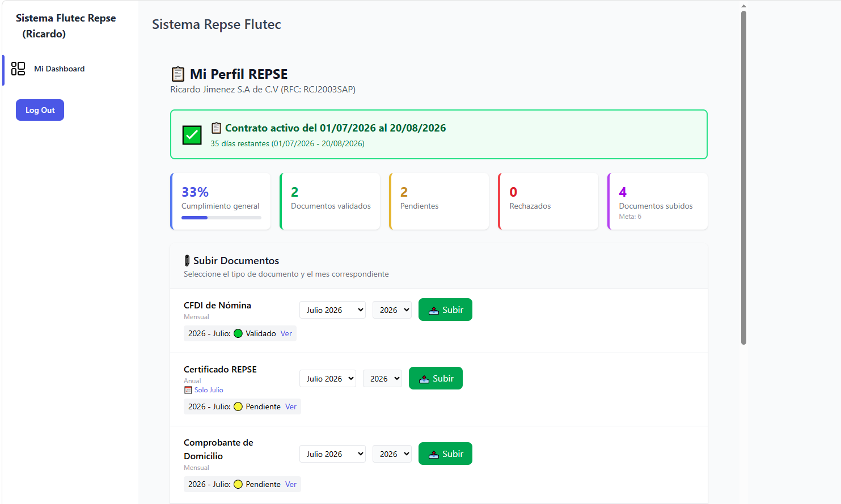The image size is (841, 504).
Task: Open Ver link for validated CFDI de Nómina
Action: 286,333
